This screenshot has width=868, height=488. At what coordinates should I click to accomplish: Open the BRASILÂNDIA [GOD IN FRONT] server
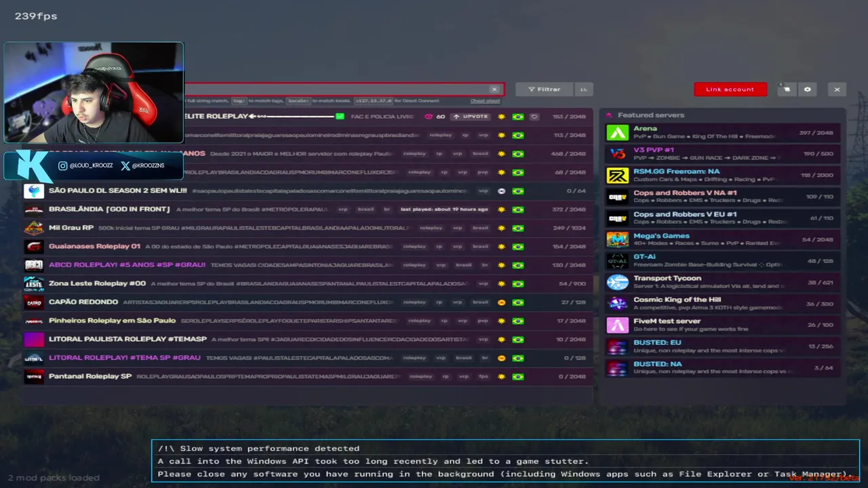click(x=307, y=209)
